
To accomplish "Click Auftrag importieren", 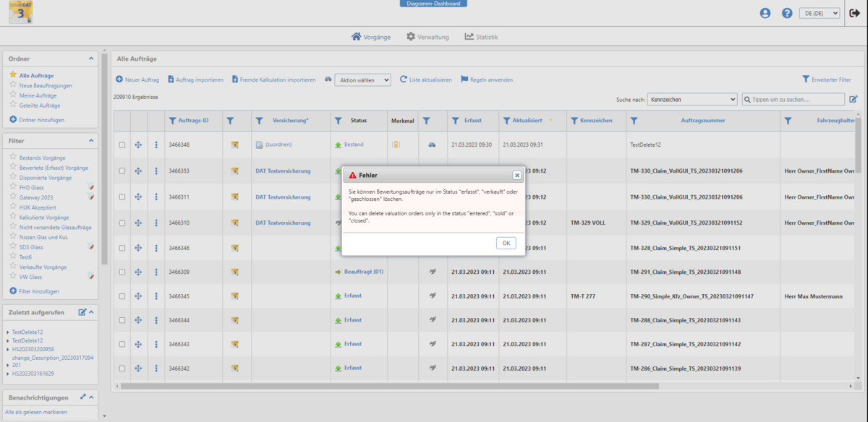I will [195, 79].
